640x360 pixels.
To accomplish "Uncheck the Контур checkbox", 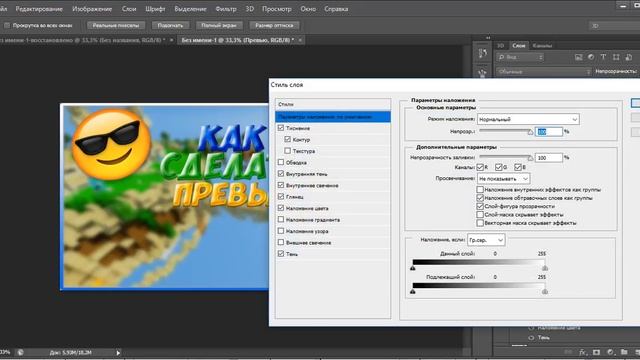I will click(x=287, y=139).
